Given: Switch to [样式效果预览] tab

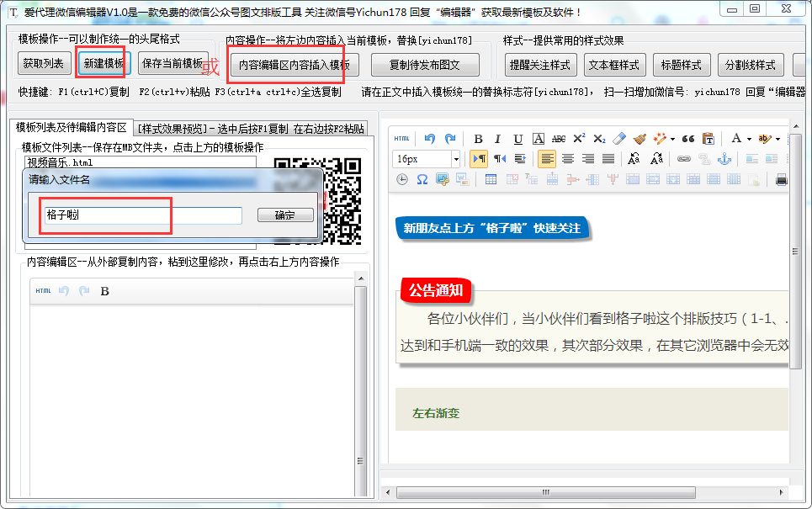Looking at the screenshot, I should coord(251,129).
